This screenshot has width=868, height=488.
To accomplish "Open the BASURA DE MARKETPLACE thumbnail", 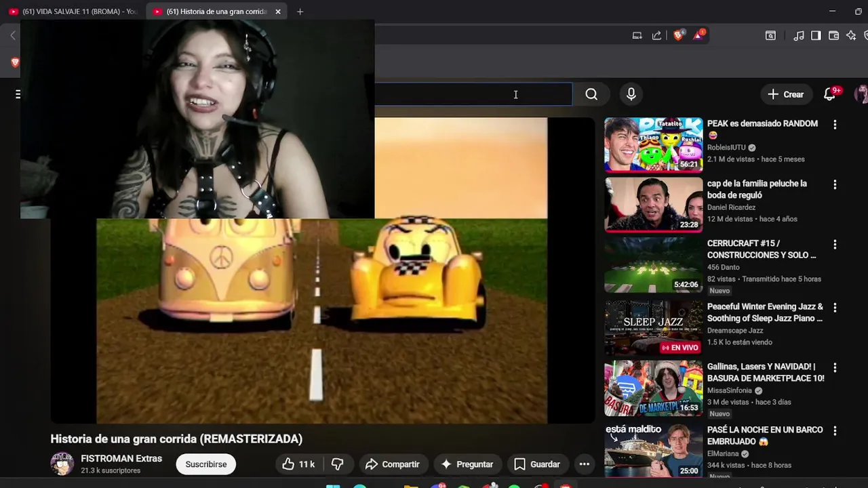I will coord(654,388).
